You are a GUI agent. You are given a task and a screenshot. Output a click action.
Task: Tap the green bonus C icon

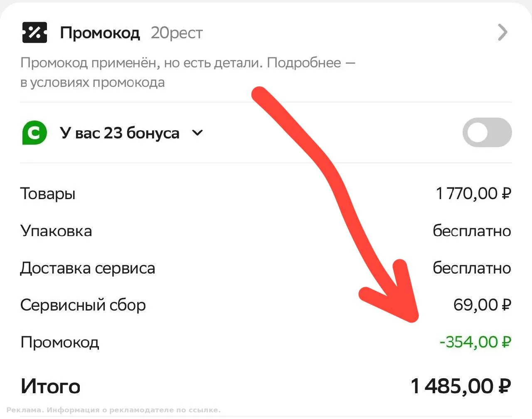tap(34, 133)
